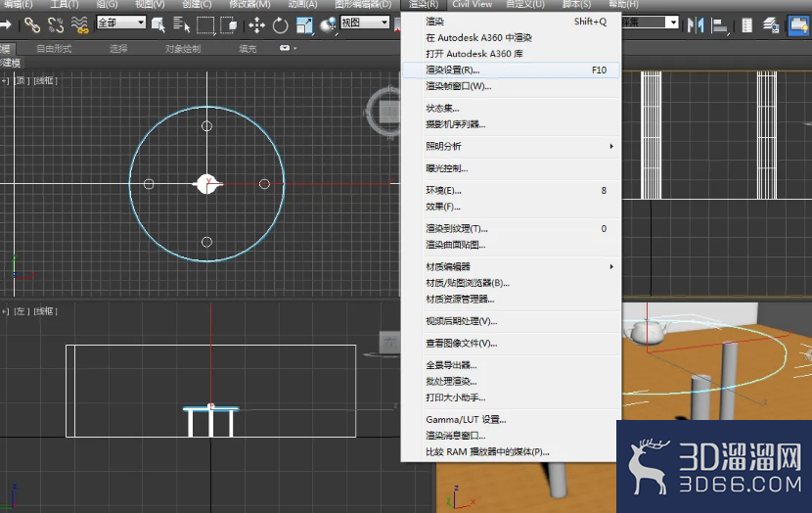
Task: Open the 修改器(M) menu
Action: (x=249, y=4)
